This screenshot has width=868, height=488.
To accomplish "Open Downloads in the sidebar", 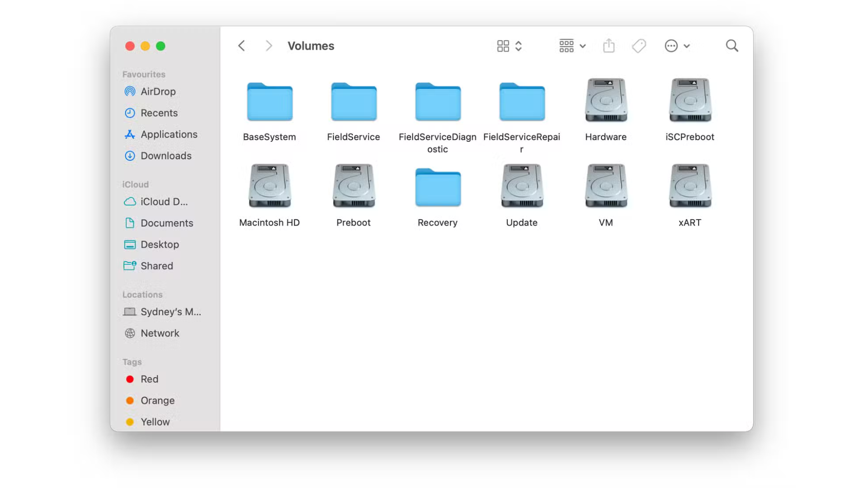I will [165, 155].
